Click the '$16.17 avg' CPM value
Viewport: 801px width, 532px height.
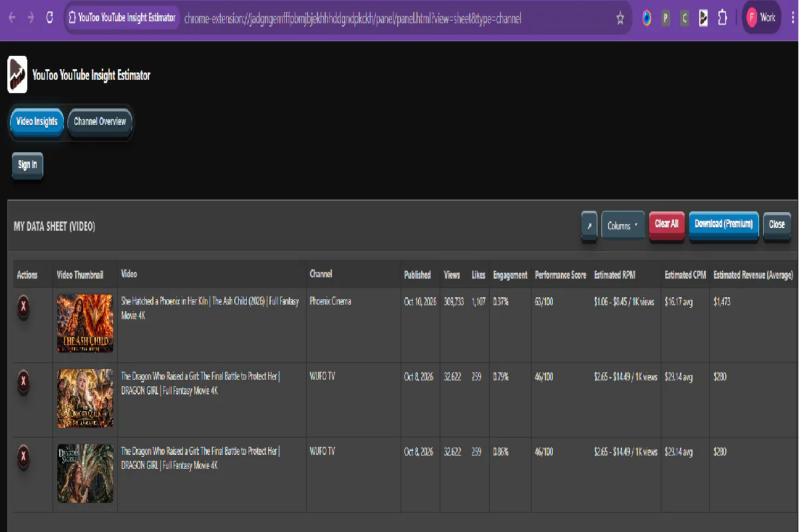pos(679,302)
